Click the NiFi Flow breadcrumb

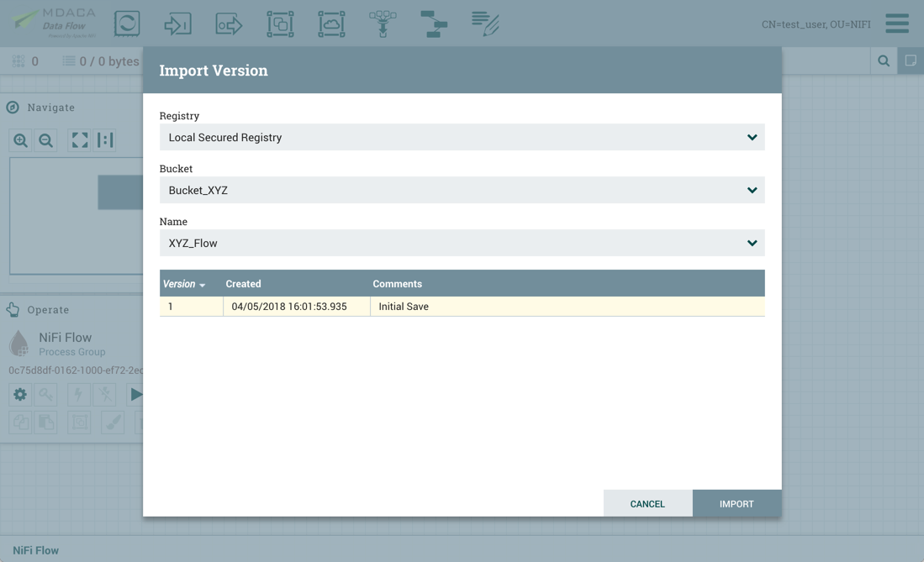34,550
